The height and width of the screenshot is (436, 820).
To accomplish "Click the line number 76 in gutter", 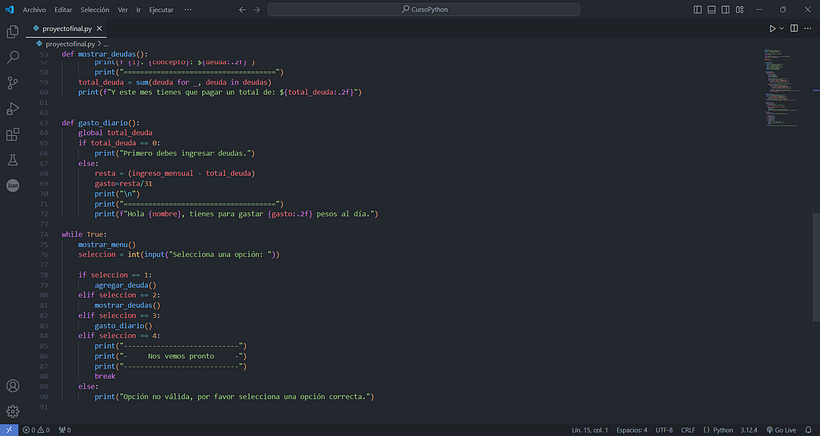I will click(x=44, y=255).
